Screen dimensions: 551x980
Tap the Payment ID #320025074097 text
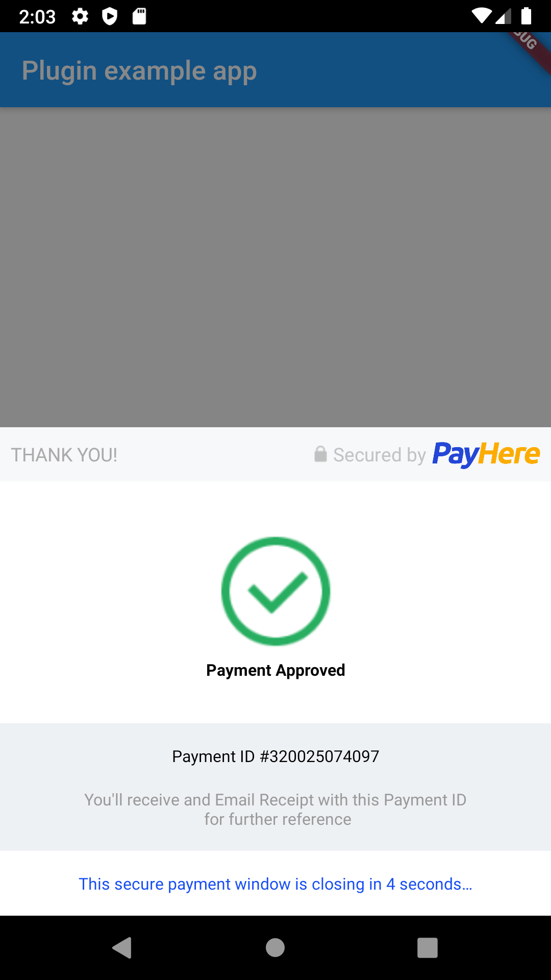275,756
